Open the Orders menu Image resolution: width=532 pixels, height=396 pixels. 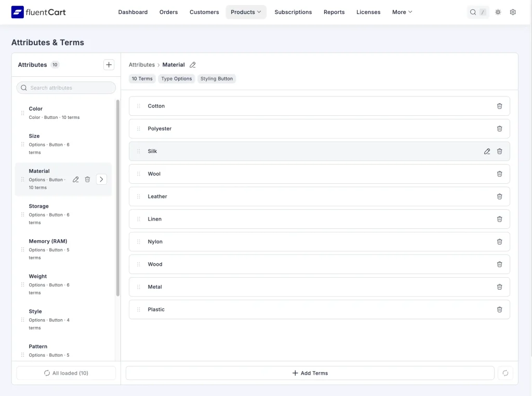click(169, 12)
